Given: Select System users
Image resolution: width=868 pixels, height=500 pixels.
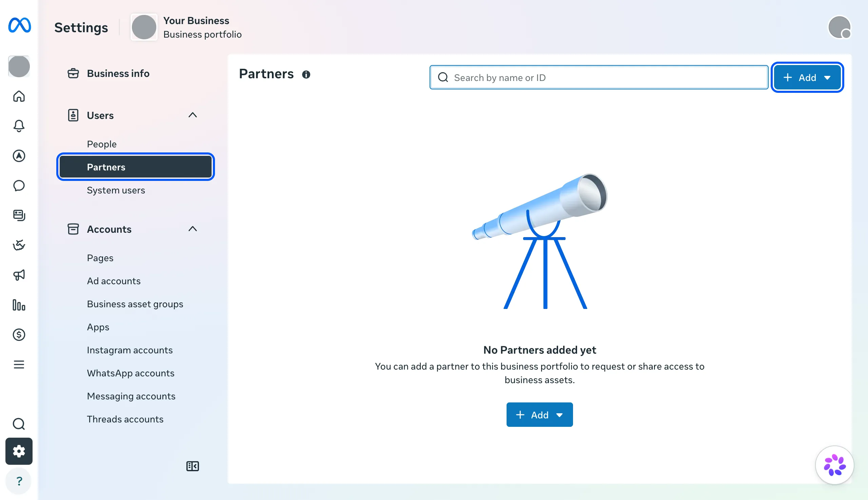Looking at the screenshot, I should (116, 190).
